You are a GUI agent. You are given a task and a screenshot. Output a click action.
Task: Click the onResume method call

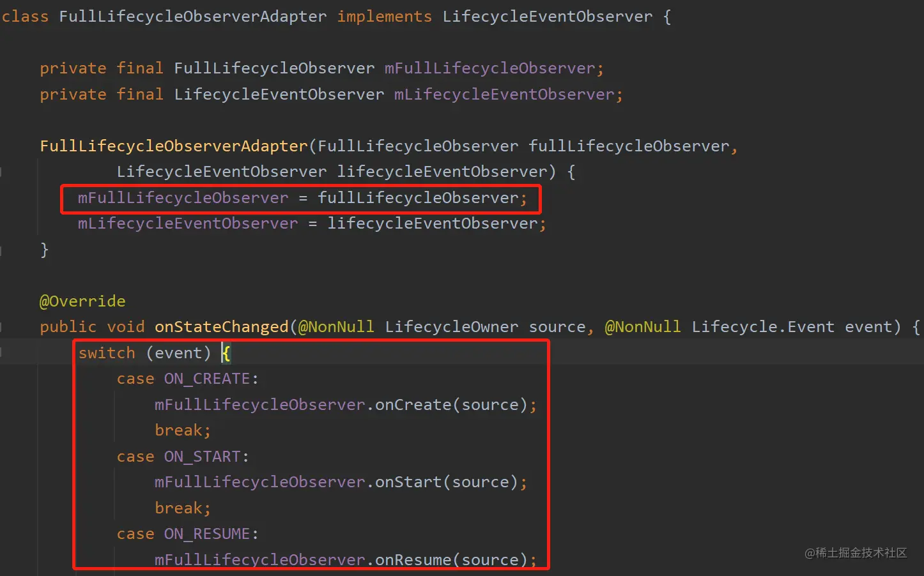413,560
